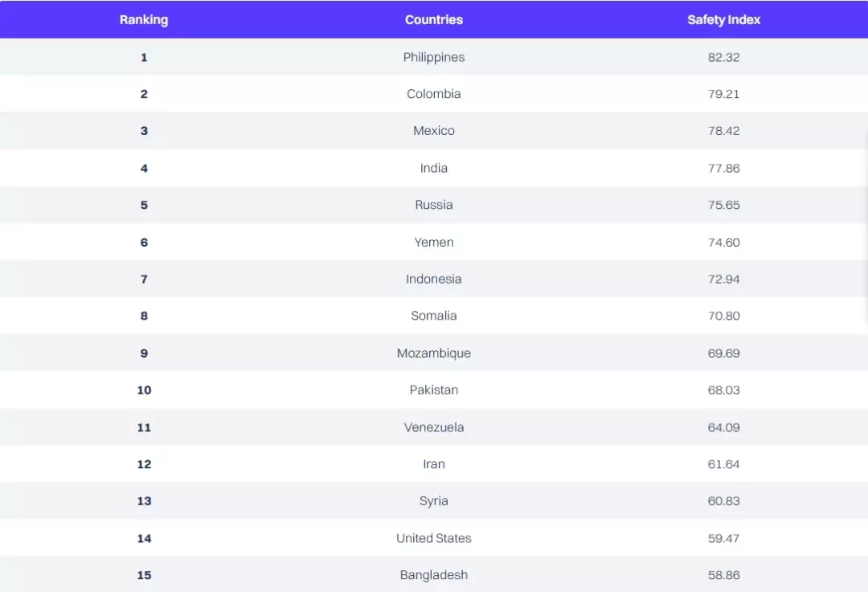The image size is (868, 592).
Task: Click the Countries column header
Action: coord(433,20)
